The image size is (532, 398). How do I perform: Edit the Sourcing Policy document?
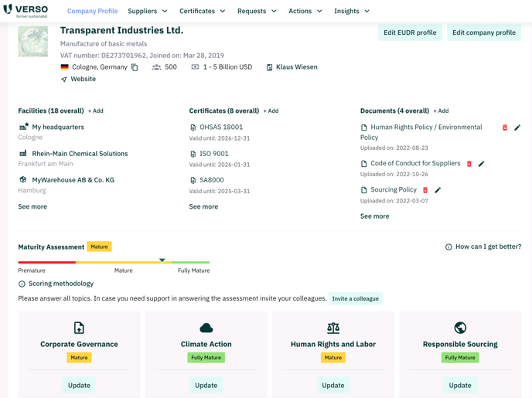pyautogui.click(x=438, y=190)
